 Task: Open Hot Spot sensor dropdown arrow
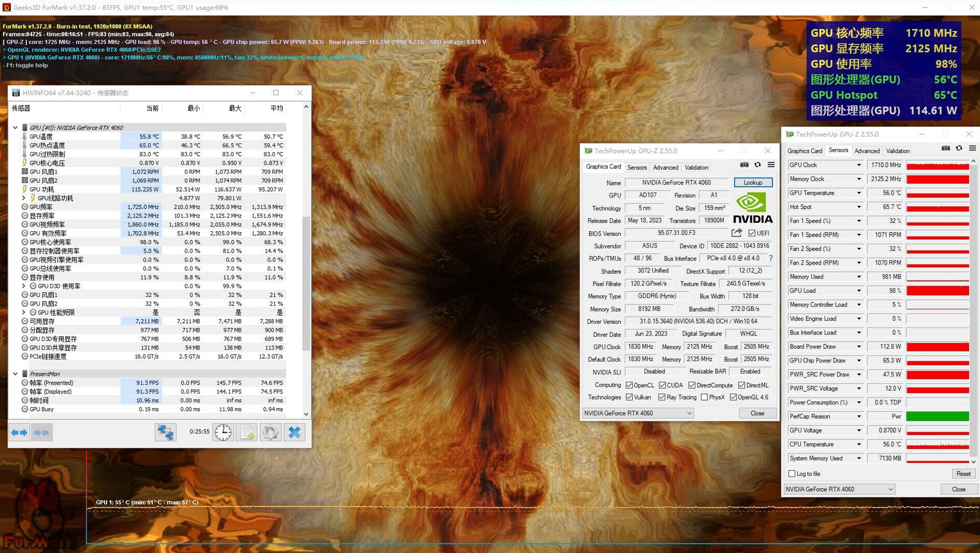859,207
